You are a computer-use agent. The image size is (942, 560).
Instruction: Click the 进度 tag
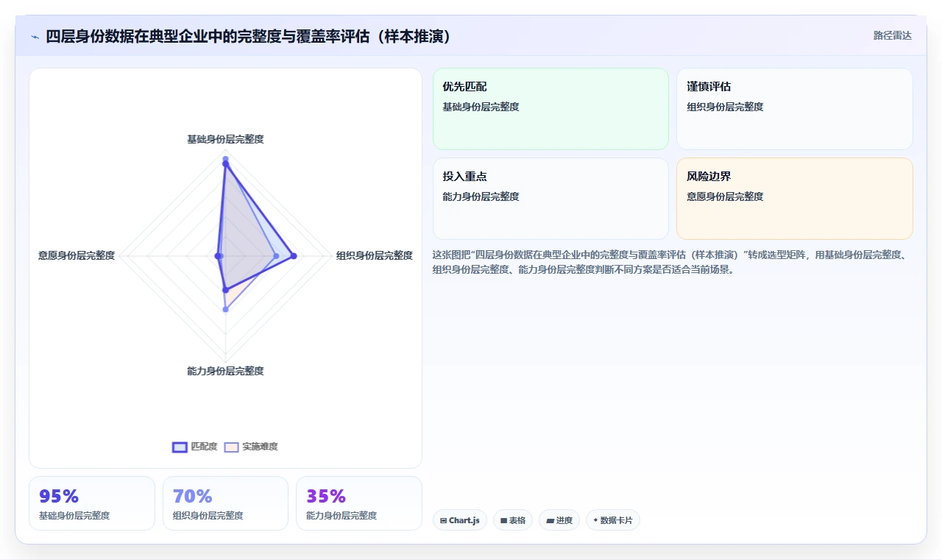[x=559, y=520]
